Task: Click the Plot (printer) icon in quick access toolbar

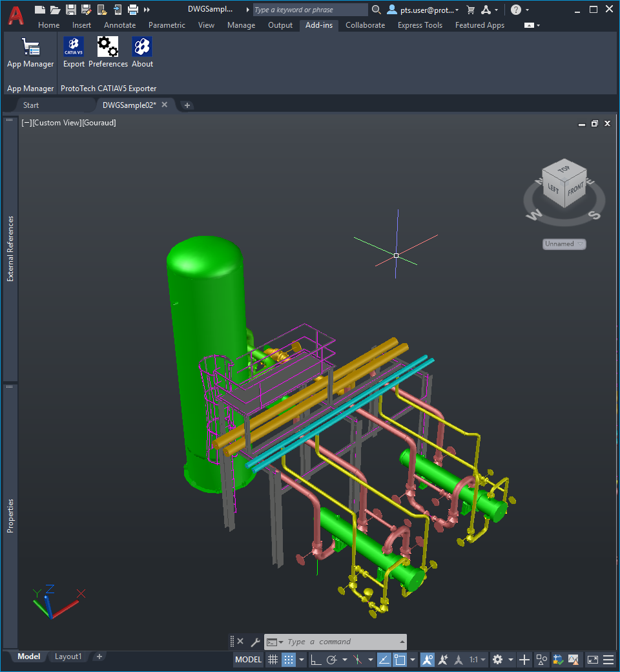Action: [x=133, y=10]
